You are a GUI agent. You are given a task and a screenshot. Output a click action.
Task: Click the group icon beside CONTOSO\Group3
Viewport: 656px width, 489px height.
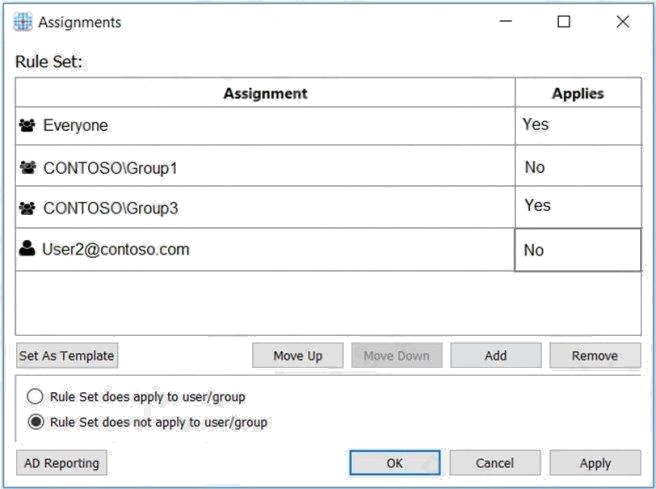point(28,208)
